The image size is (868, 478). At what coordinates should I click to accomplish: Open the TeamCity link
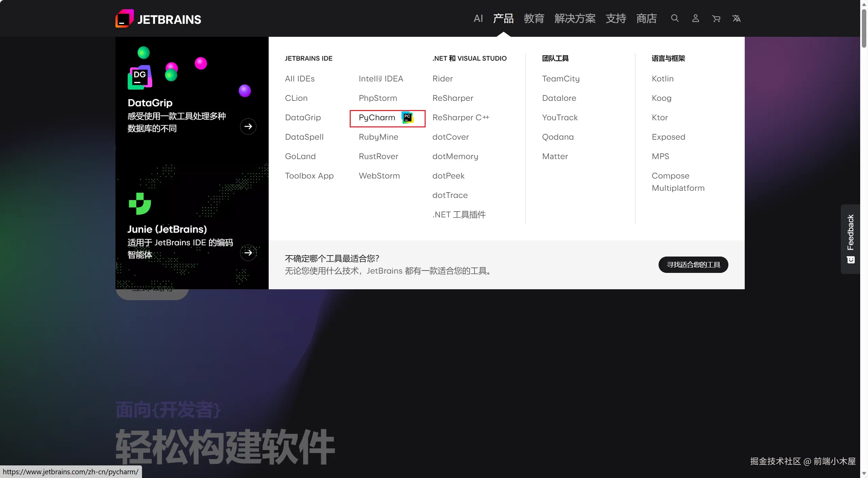coord(561,78)
